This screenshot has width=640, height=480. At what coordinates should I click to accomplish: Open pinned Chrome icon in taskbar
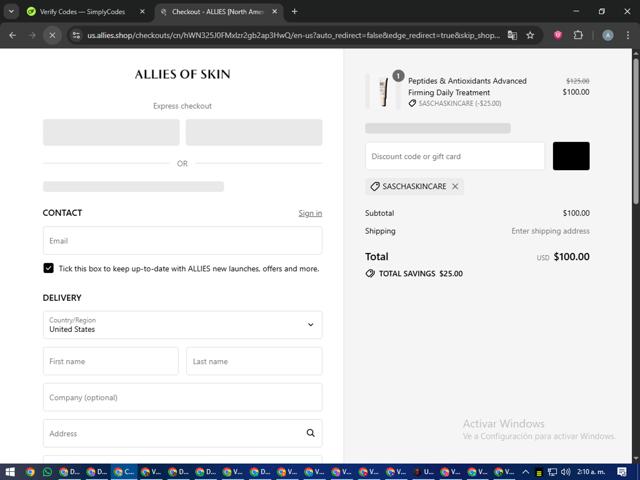pyautogui.click(x=30, y=472)
